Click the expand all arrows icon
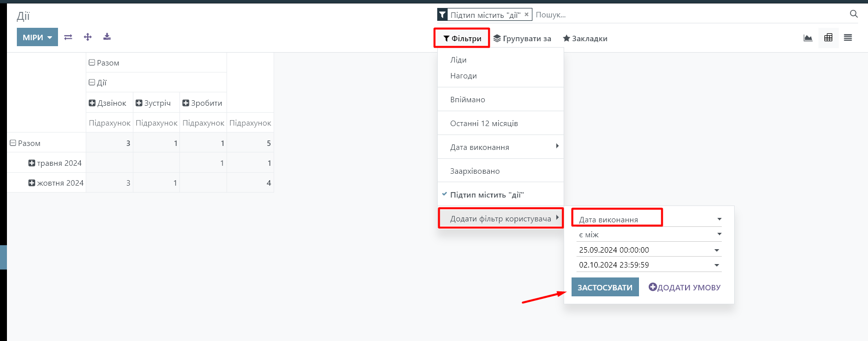Image resolution: width=868 pixels, height=341 pixels. [x=88, y=37]
